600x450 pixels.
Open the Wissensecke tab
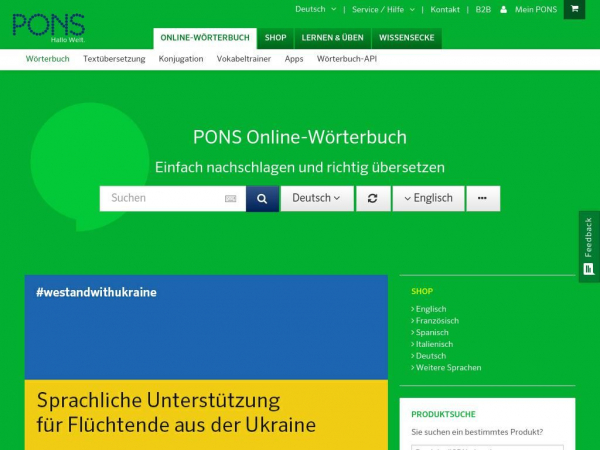(407, 38)
